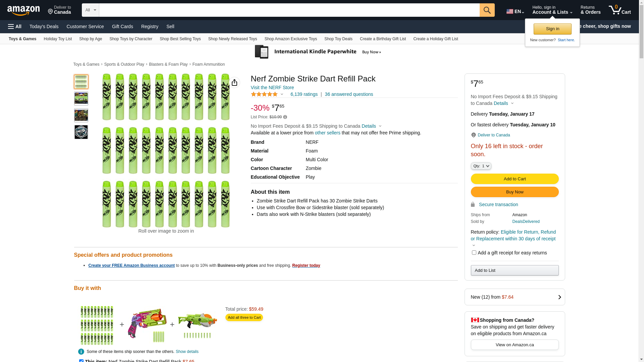644x362 pixels.
Task: Click the share icon on product image
Action: point(234,82)
